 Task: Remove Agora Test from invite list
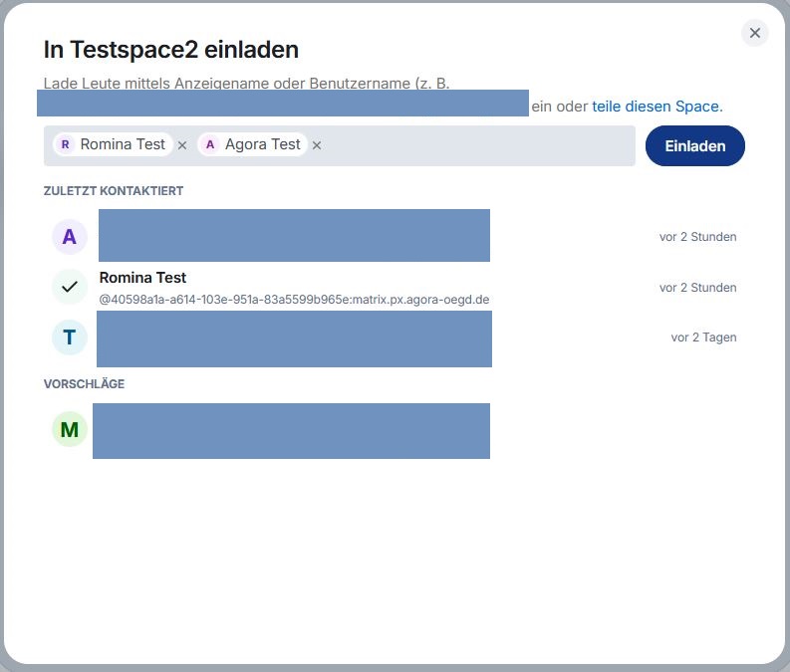(x=317, y=145)
